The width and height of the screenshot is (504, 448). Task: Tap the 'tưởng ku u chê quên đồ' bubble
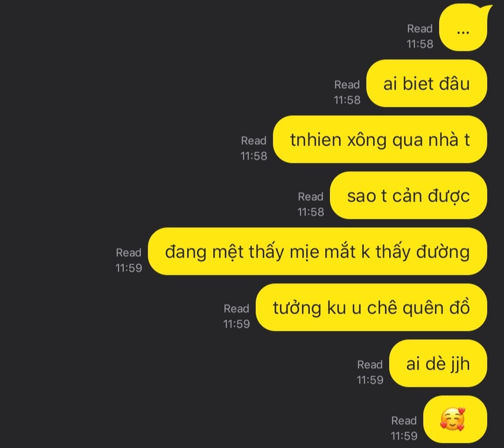[x=371, y=307]
